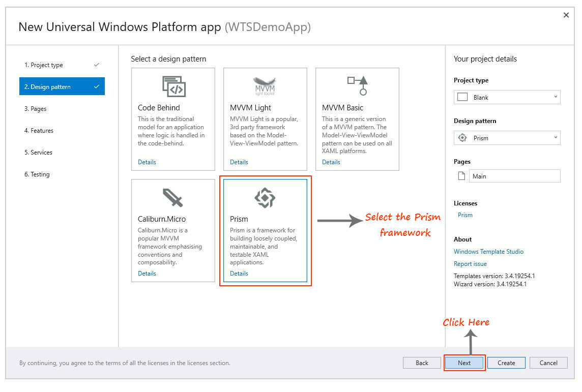Click the 'Wizard version: 3.4.19254.1' text
The width and height of the screenshot is (582, 392).
490,284
